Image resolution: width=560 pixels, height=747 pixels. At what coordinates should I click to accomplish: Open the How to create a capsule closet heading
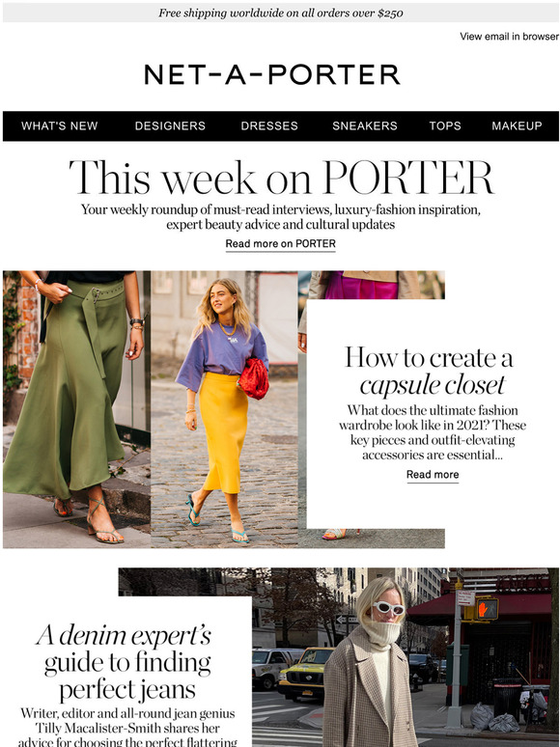click(x=430, y=371)
